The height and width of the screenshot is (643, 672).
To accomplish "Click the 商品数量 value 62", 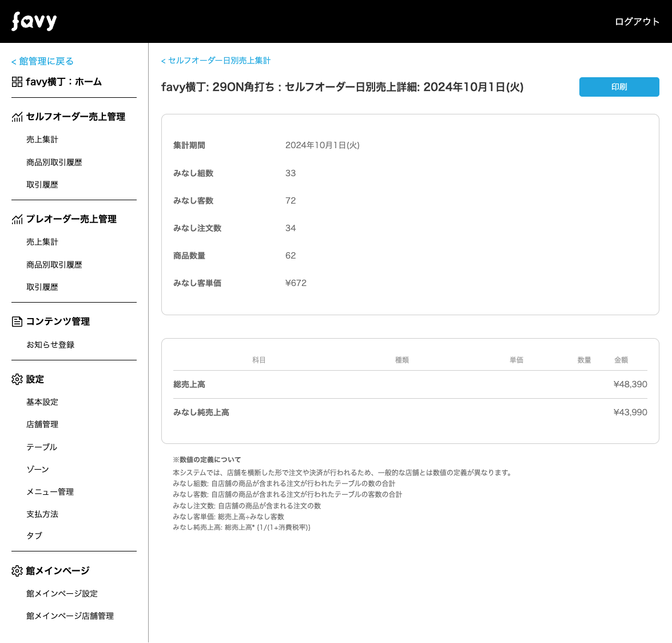I will [x=291, y=256].
